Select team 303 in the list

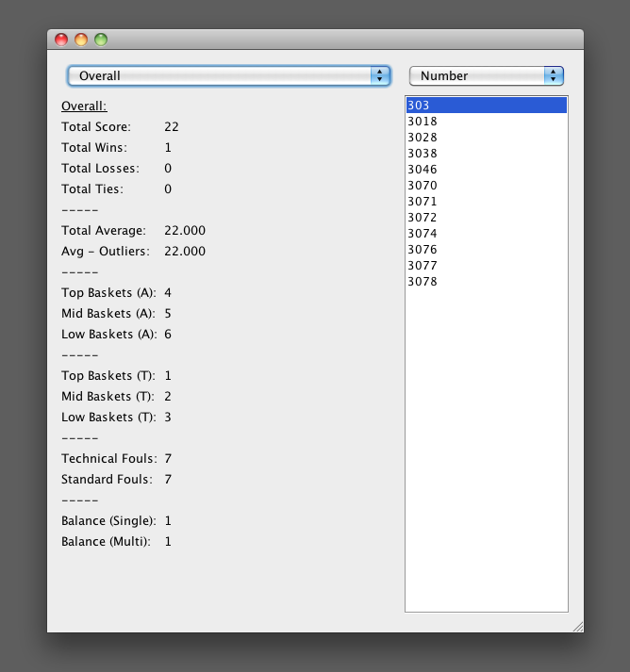(487, 105)
